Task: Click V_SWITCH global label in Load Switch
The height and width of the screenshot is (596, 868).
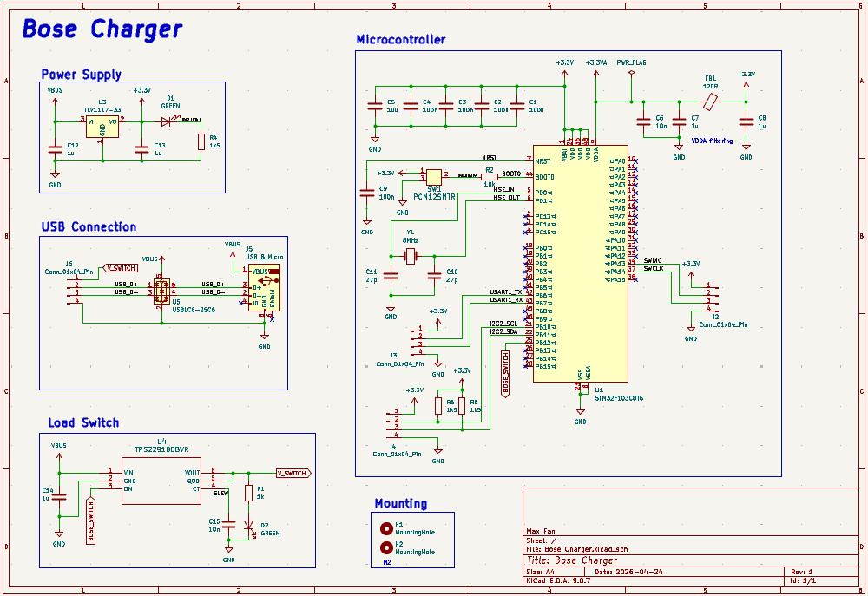Action: [x=294, y=473]
